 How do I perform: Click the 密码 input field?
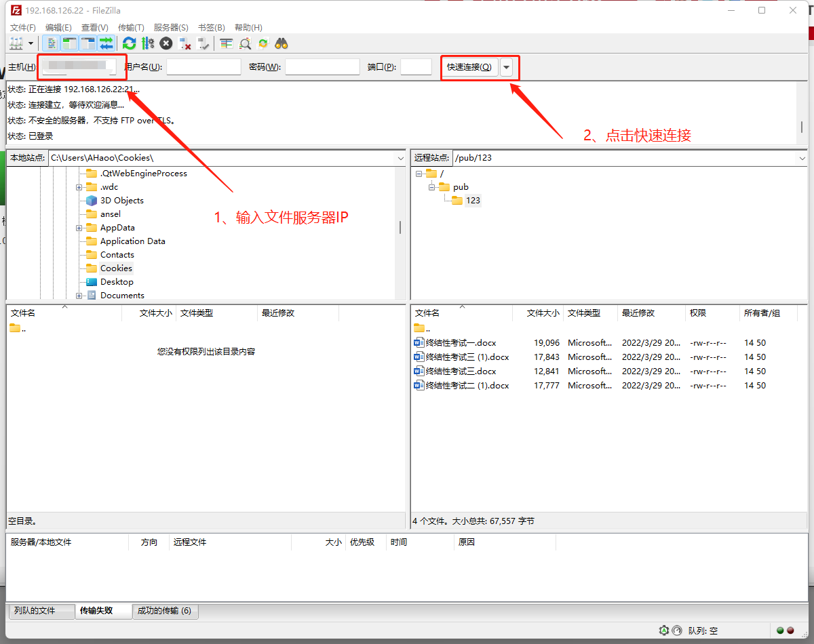point(322,66)
